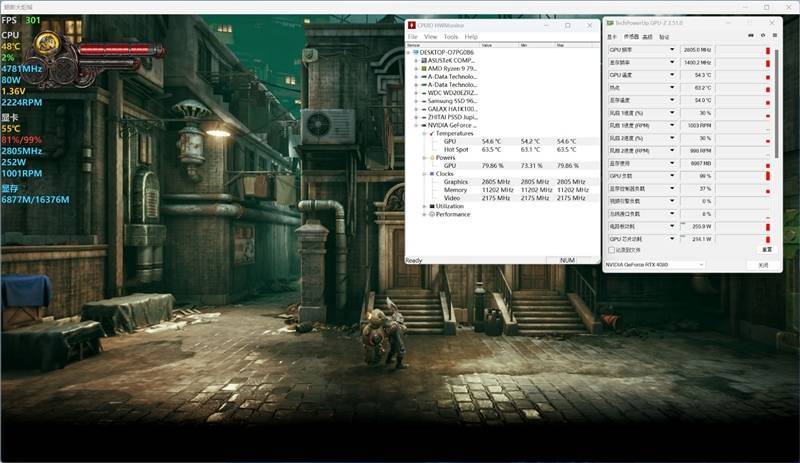Open dropdown arrow for GPU 频率 sensor
Viewport: 800px width, 463px height.
click(x=672, y=50)
